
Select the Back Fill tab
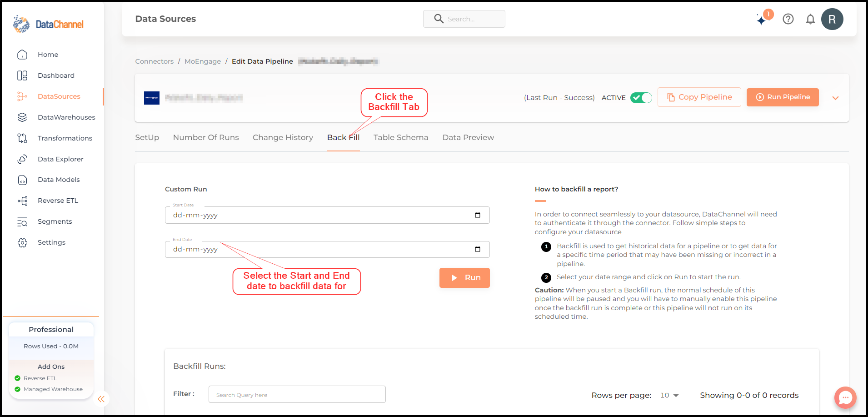[343, 137]
